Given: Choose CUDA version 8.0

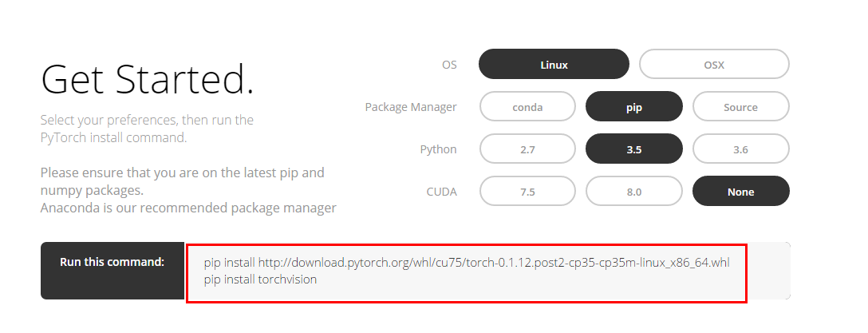Looking at the screenshot, I should [633, 191].
